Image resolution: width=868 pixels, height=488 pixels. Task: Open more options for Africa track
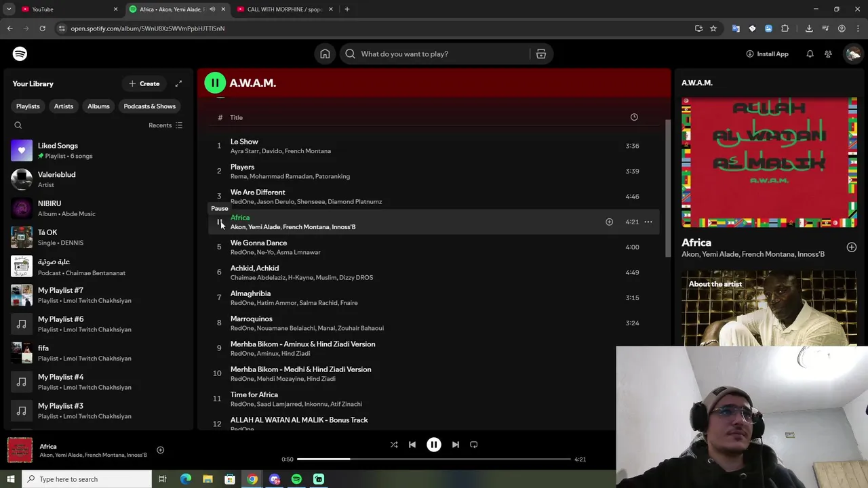(648, 222)
